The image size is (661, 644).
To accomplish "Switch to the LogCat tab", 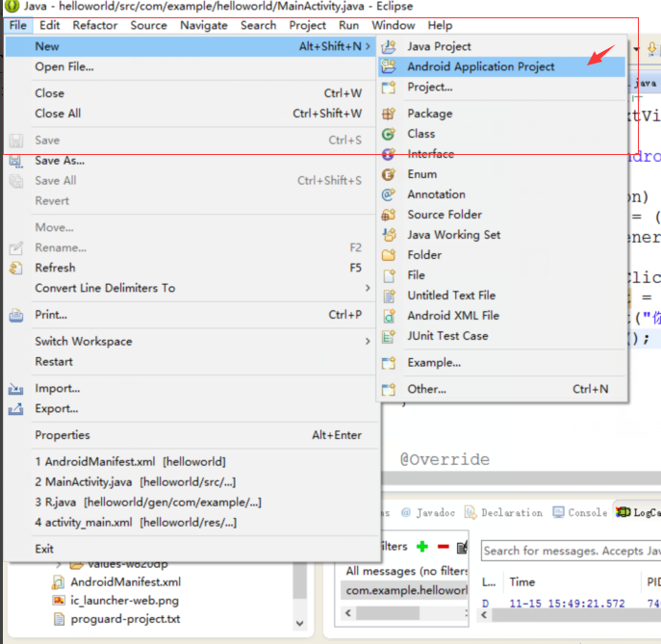I will (x=638, y=512).
